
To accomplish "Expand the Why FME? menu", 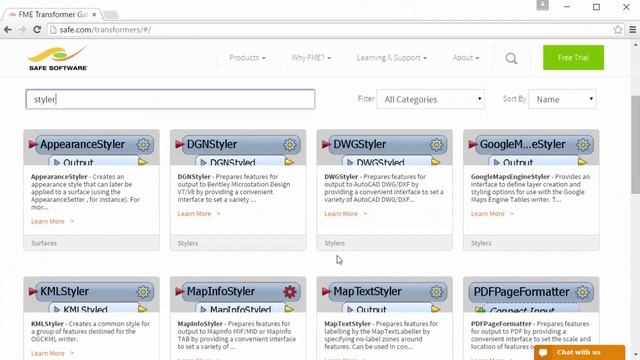I will (311, 58).
